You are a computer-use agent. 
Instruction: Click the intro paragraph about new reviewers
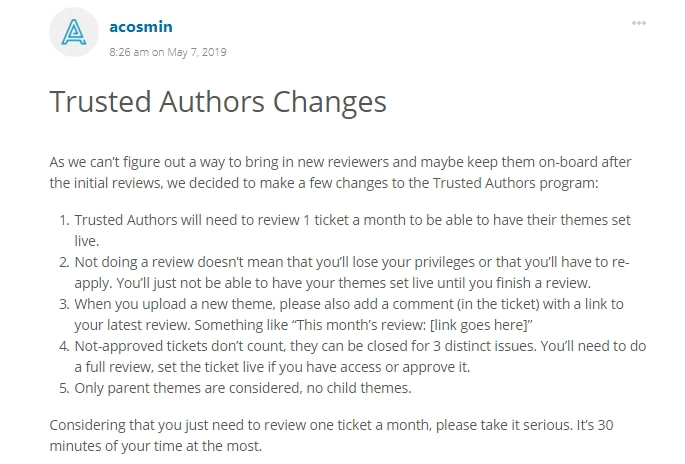pyautogui.click(x=340, y=172)
